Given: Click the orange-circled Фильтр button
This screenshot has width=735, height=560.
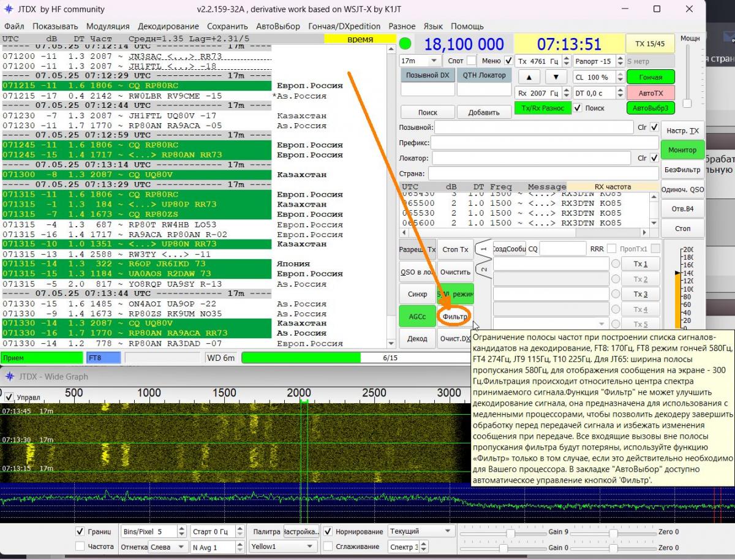Looking at the screenshot, I should (x=454, y=317).
